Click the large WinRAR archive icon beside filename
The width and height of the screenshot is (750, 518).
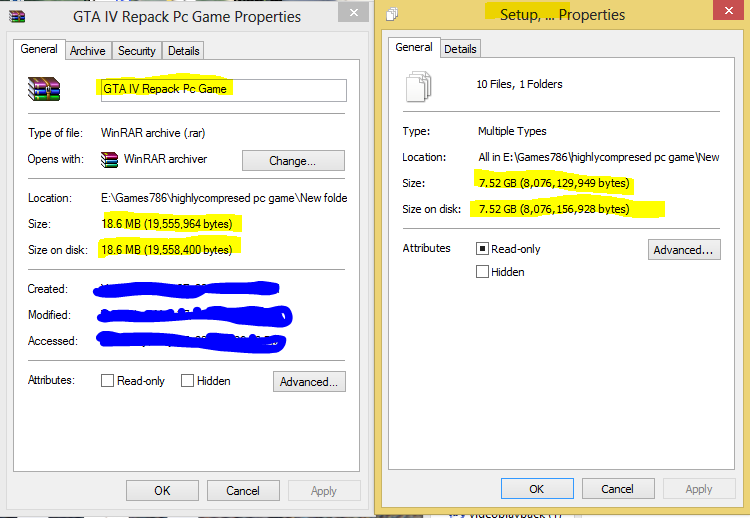click(x=44, y=88)
